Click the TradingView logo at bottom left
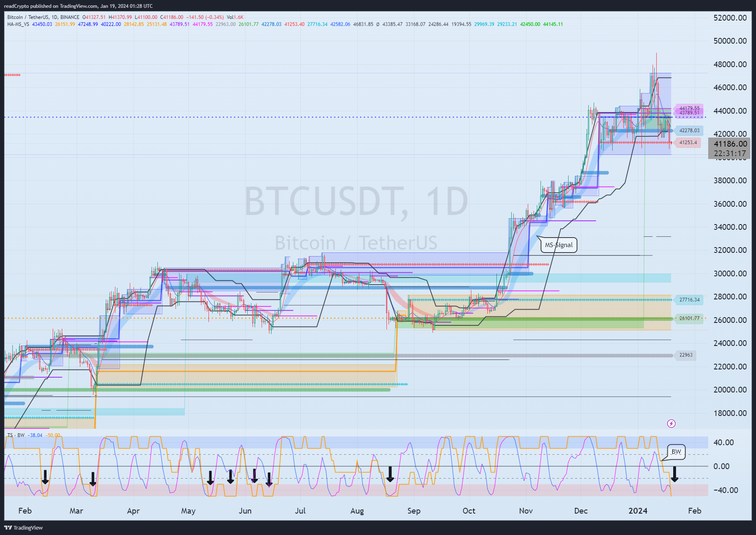Viewport: 756px width, 535px height. (x=23, y=528)
